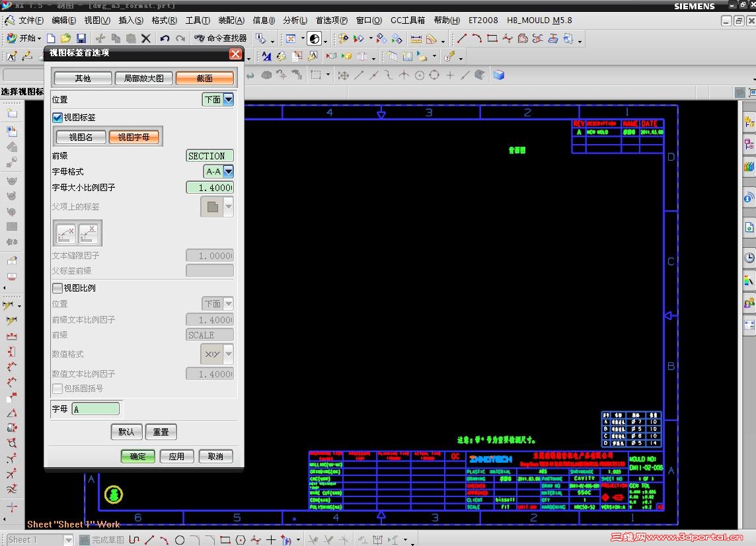Open the 首选项(P) menu
Viewport: 756px width, 546px height.
[331, 20]
